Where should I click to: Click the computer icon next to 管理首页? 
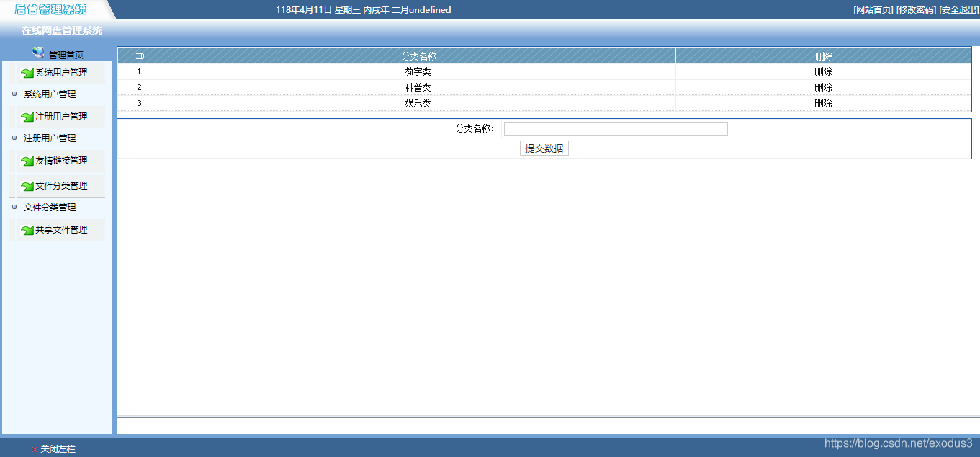[x=39, y=53]
